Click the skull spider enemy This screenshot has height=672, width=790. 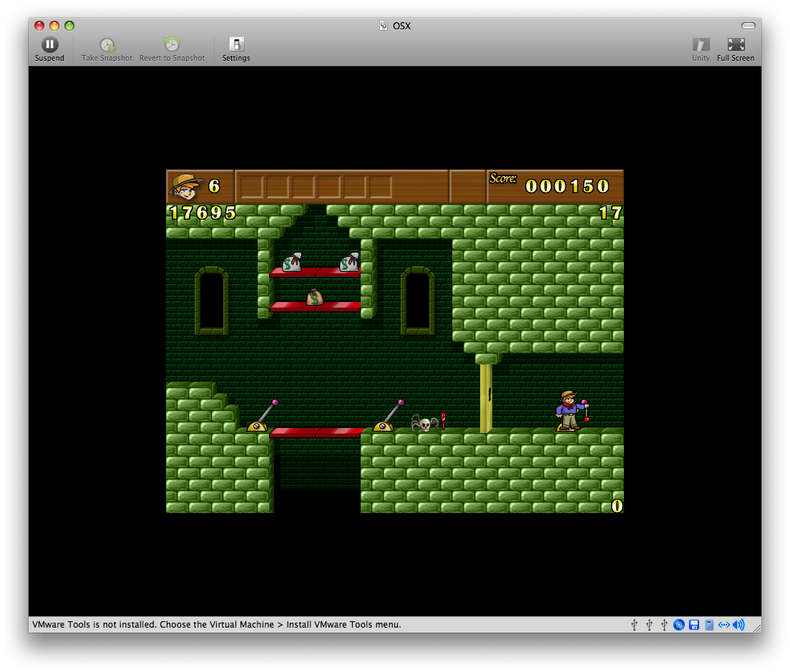point(424,424)
